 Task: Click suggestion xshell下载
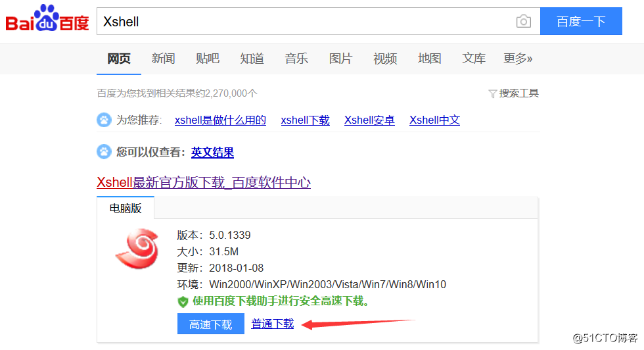(x=305, y=120)
